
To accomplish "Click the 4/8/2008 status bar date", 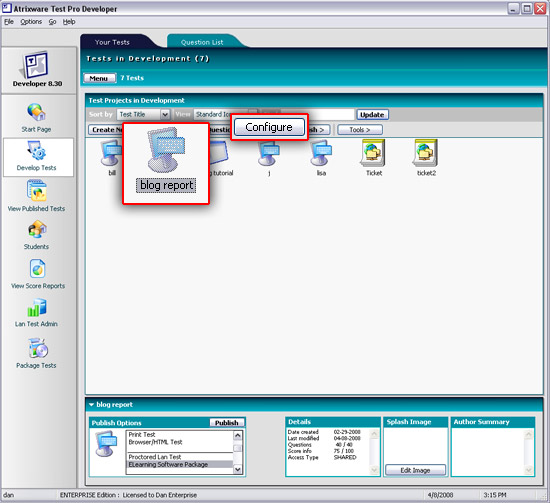I will click(x=440, y=495).
